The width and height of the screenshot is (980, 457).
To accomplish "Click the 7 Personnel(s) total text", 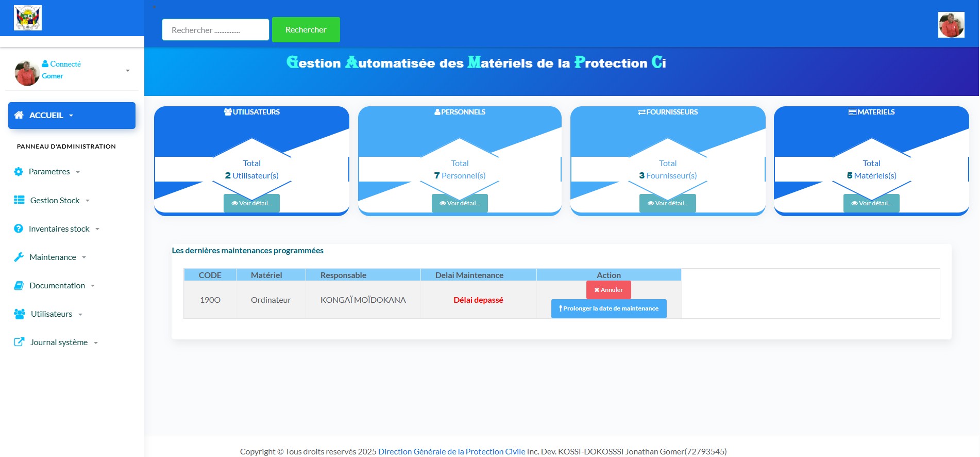I will point(460,175).
